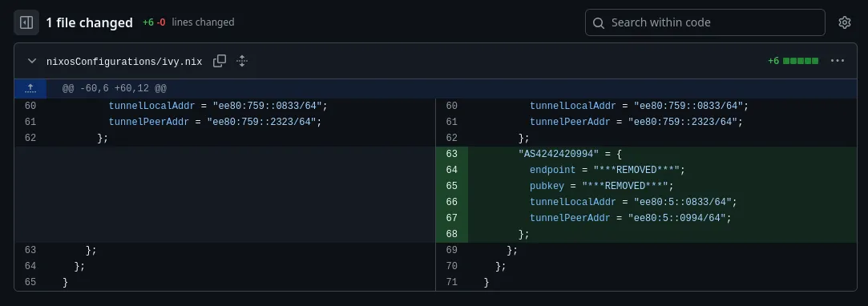This screenshot has width=868, height=306.
Task: Click the "lines changed" summary text
Action: click(x=203, y=22)
